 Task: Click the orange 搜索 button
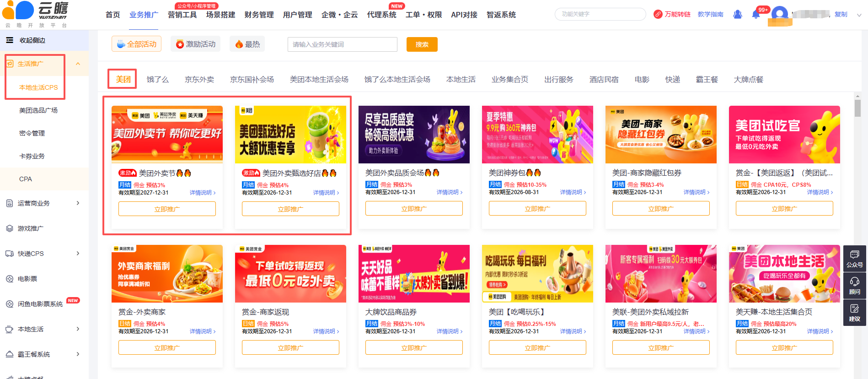tap(422, 44)
